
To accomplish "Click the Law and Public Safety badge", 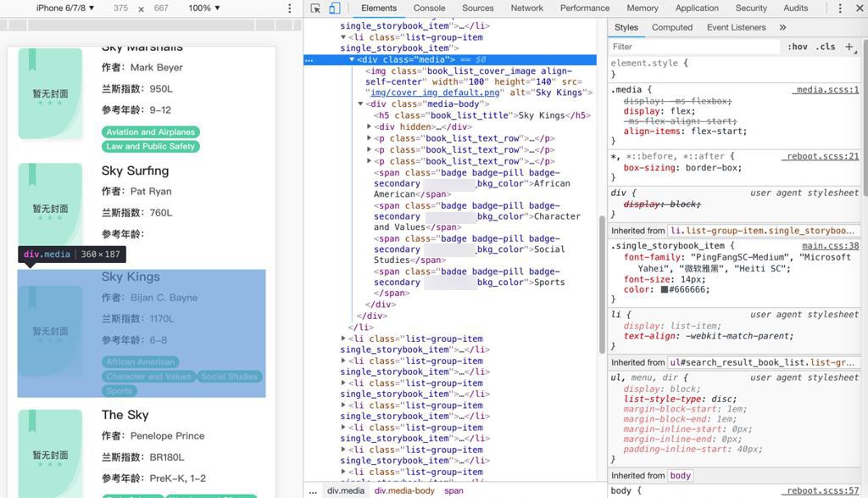I will (151, 146).
